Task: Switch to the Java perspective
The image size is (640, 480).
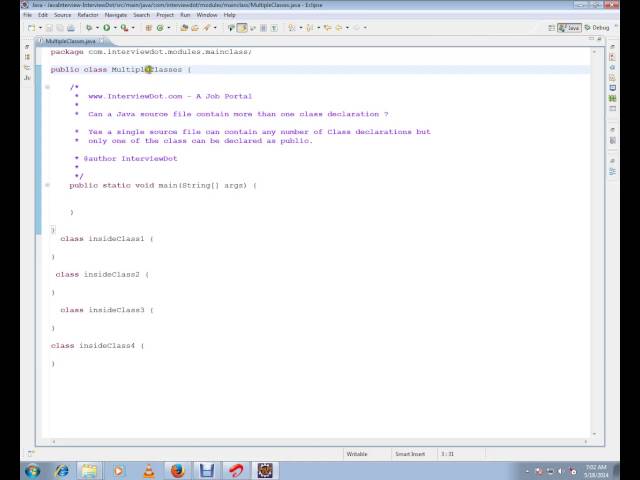Action: [x=569, y=28]
